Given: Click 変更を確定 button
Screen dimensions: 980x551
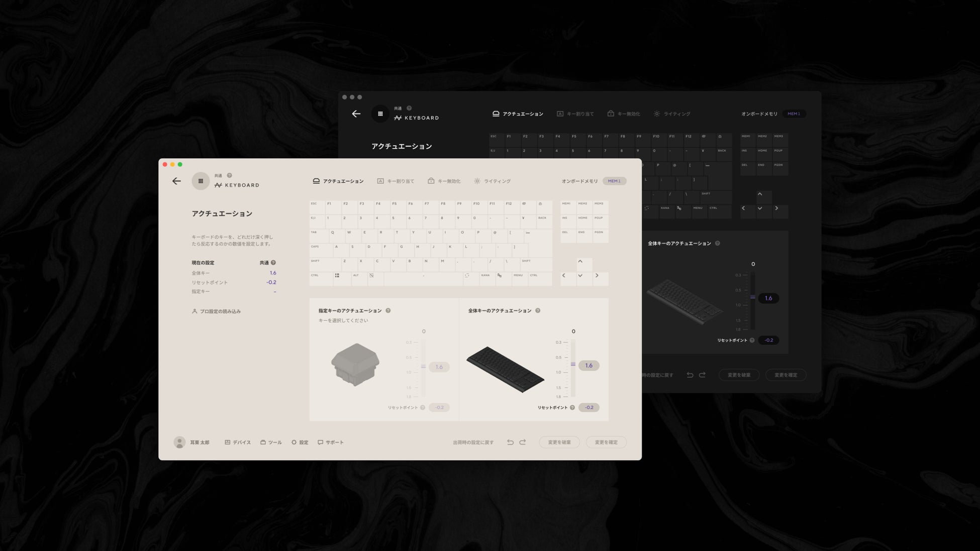Looking at the screenshot, I should [x=606, y=443].
